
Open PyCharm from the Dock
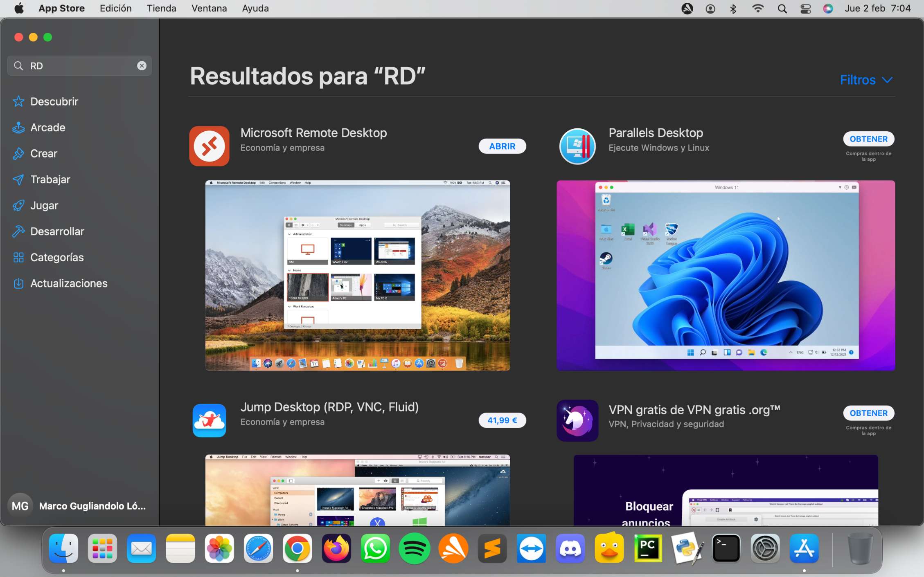point(648,548)
